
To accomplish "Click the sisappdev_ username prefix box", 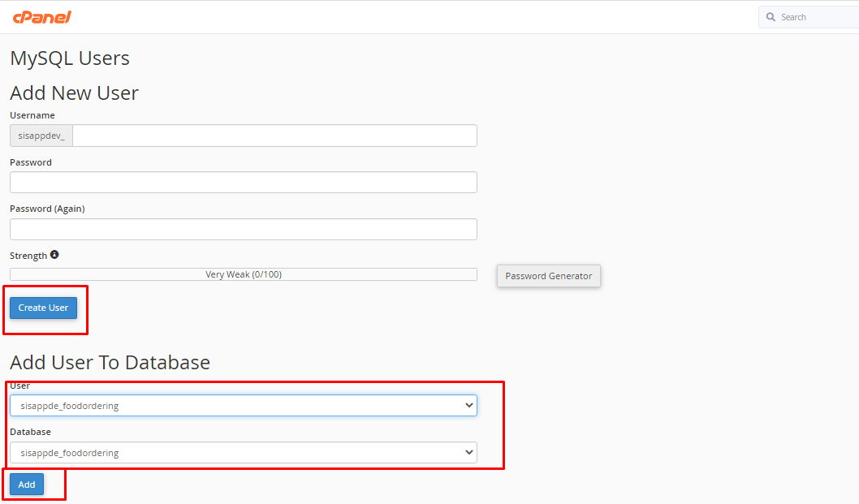I will (x=41, y=136).
